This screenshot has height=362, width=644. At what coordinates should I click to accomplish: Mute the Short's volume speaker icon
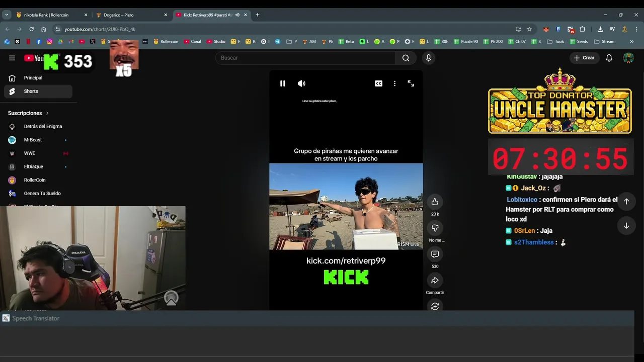(301, 83)
